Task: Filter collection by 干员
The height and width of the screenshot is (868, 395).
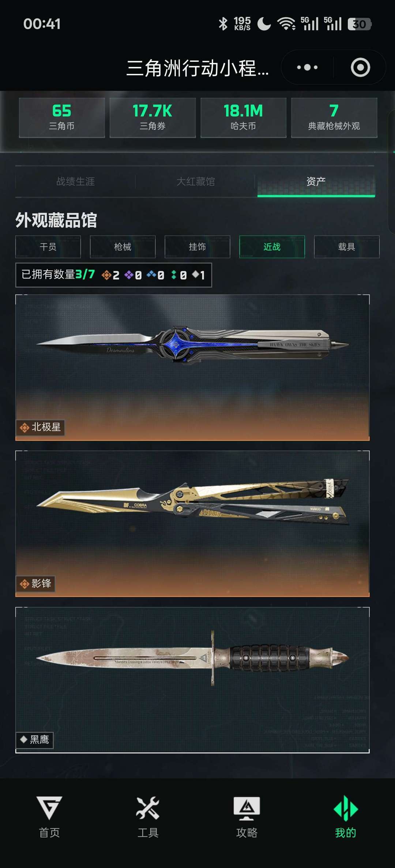Action: pyautogui.click(x=48, y=247)
